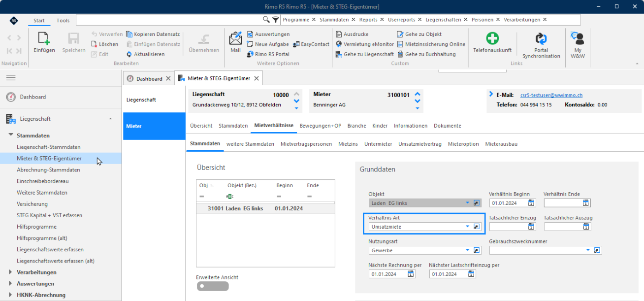Viewport: 644px width, 301px height.
Task: Collapse the sidebar with the hamburger icon
Action: tap(11, 78)
